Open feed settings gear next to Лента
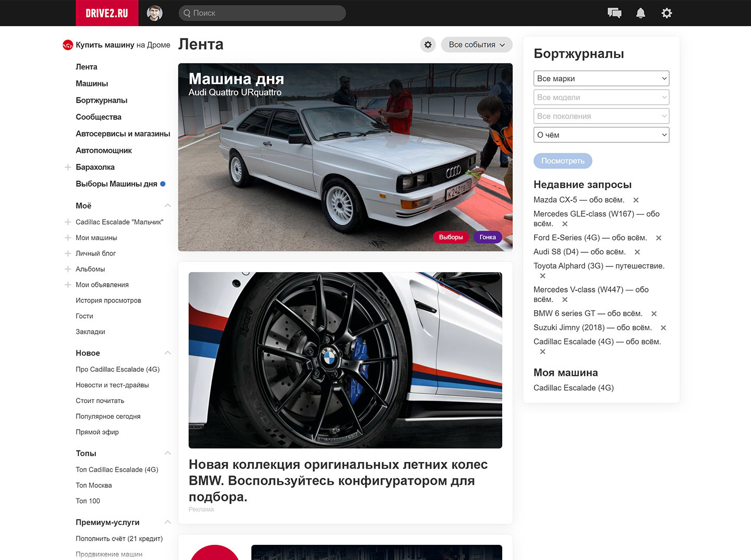The image size is (751, 560). click(428, 45)
